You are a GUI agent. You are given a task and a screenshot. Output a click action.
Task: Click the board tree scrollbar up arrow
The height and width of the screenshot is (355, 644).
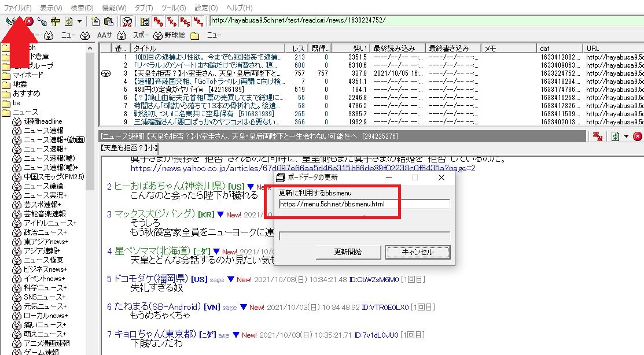click(x=90, y=48)
